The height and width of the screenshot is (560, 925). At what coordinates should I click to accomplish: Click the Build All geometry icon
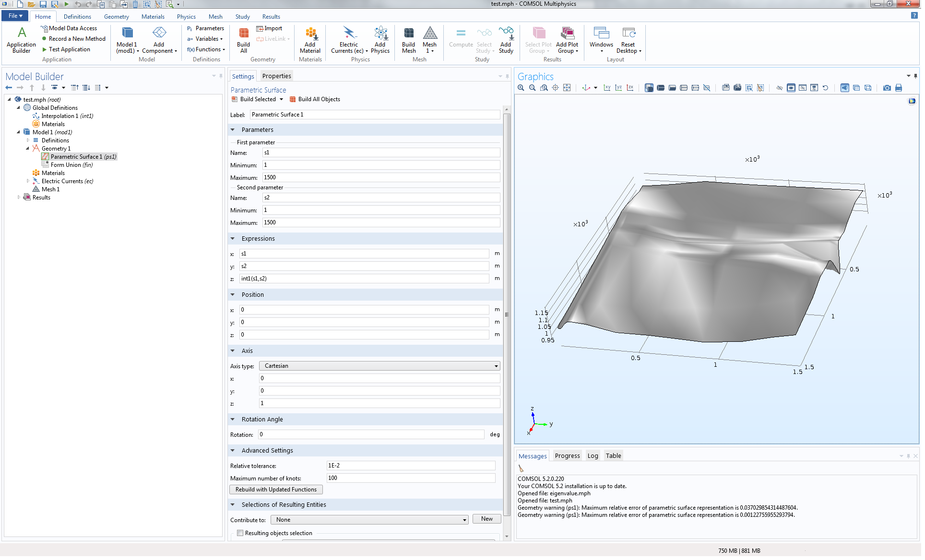pos(243,40)
